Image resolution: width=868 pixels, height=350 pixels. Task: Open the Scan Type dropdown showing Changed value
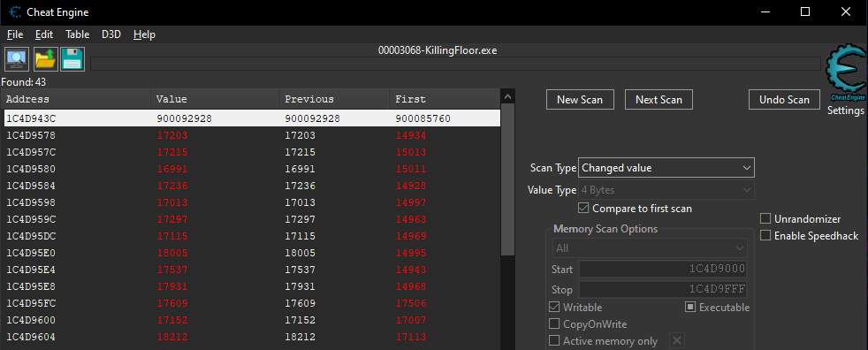(x=666, y=168)
